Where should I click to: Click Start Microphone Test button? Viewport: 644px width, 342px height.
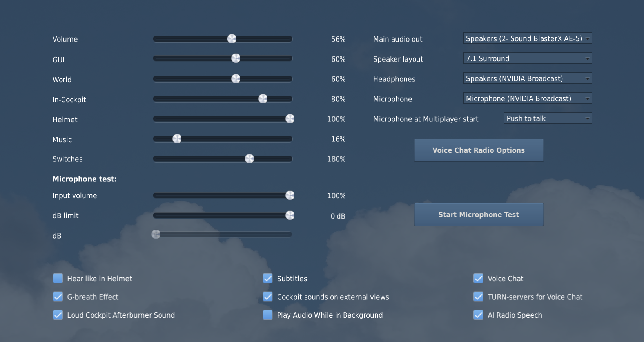coord(479,214)
